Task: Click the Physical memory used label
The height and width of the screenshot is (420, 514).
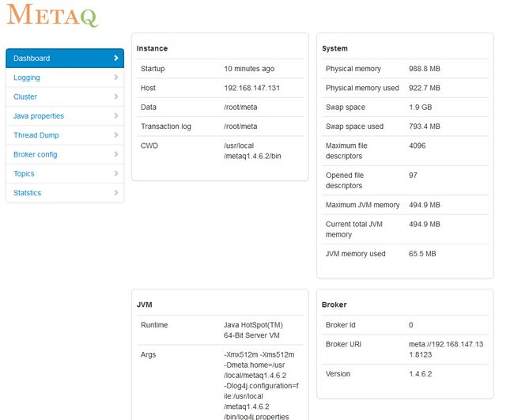Action: [362, 88]
